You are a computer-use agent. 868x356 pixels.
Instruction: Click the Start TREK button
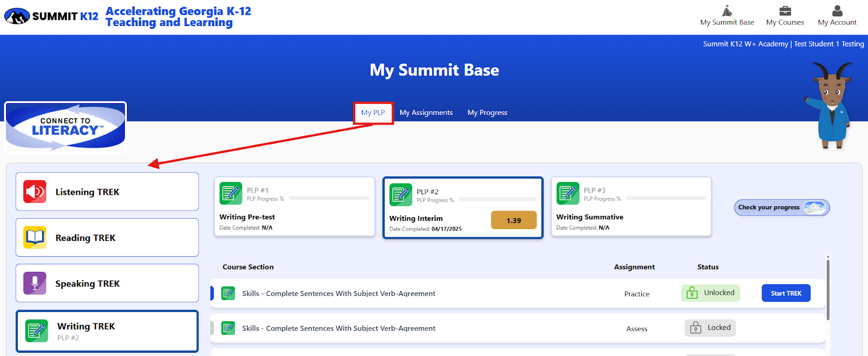tap(786, 293)
